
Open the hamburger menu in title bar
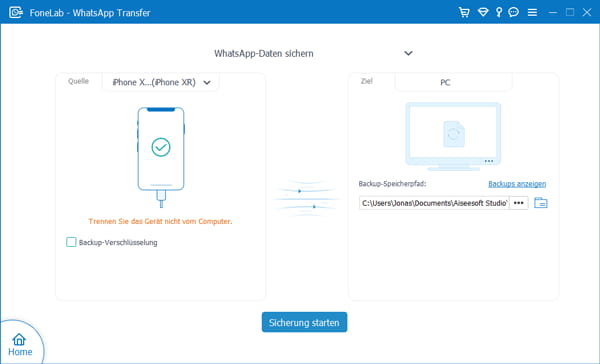[x=532, y=13]
